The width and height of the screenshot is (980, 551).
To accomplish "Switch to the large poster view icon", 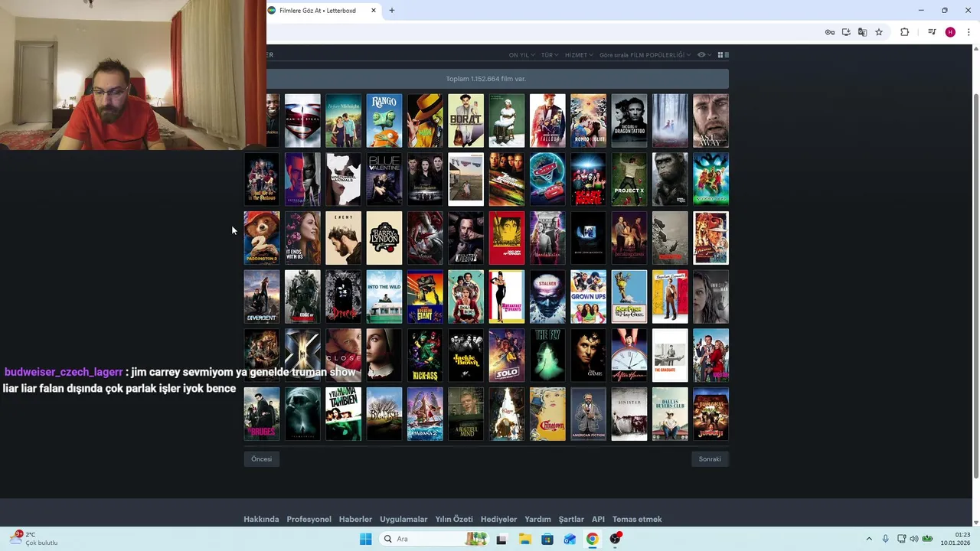I will pos(727,55).
